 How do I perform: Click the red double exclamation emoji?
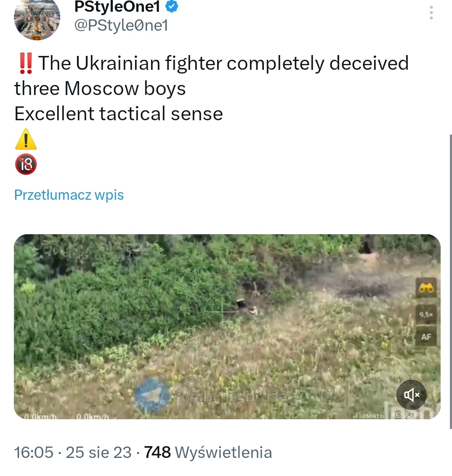(x=26, y=63)
